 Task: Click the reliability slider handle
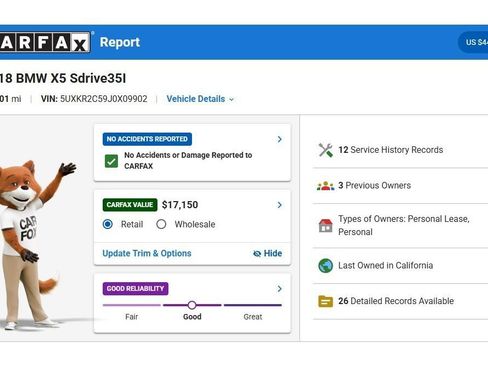pos(192,305)
